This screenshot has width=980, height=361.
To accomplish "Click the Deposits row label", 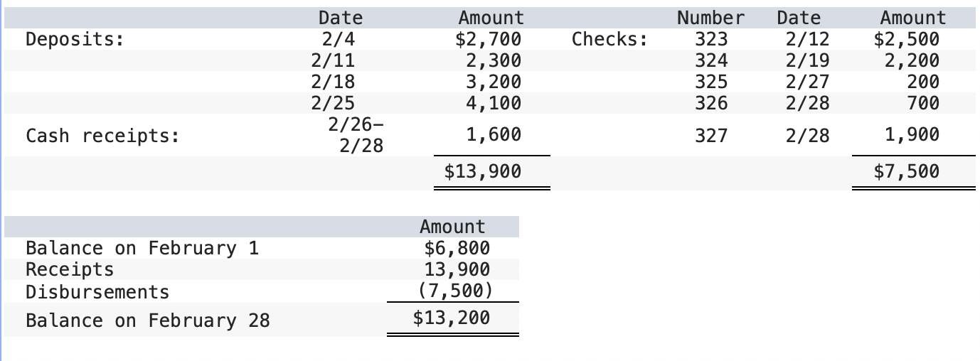I will 74,39.
